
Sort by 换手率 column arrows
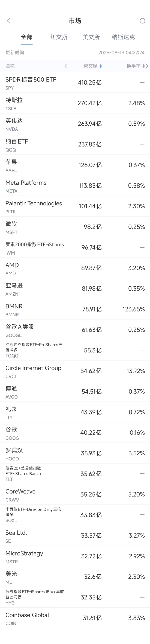click(144, 66)
